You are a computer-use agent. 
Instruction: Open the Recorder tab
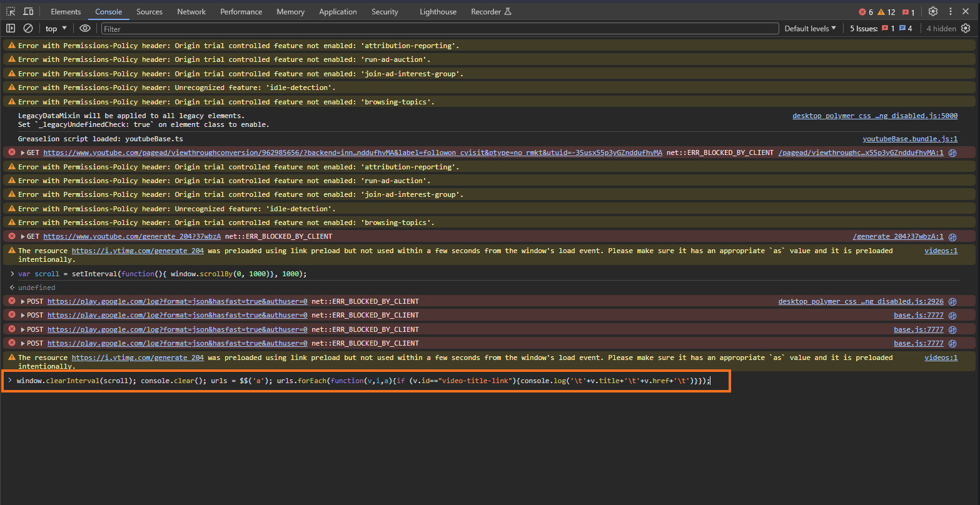[491, 12]
